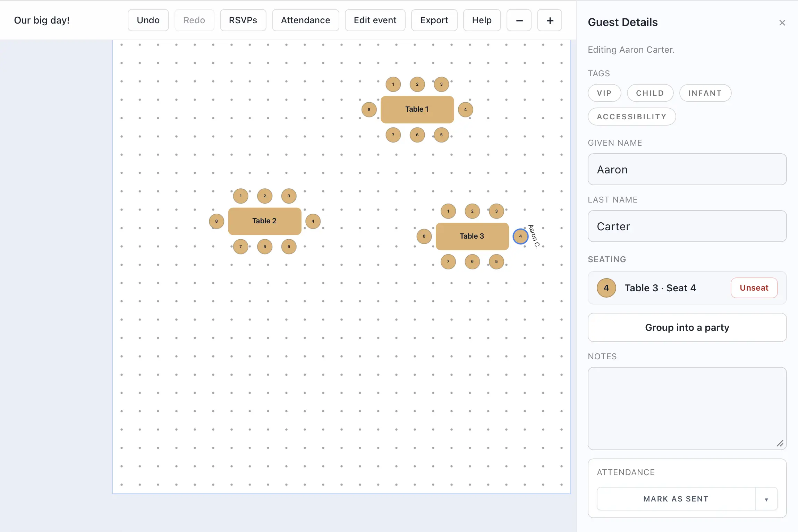Select the Table 2 shape
The width and height of the screenshot is (798, 532).
coord(264,221)
